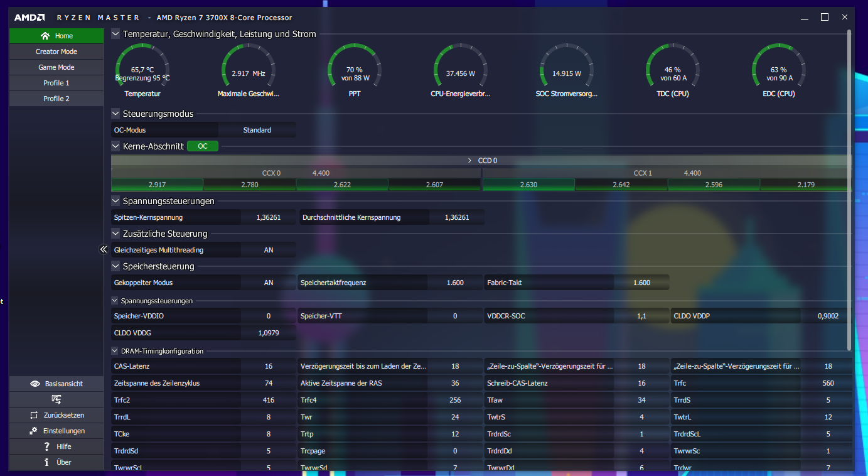Click Trfc2 value 416

pyautogui.click(x=269, y=400)
